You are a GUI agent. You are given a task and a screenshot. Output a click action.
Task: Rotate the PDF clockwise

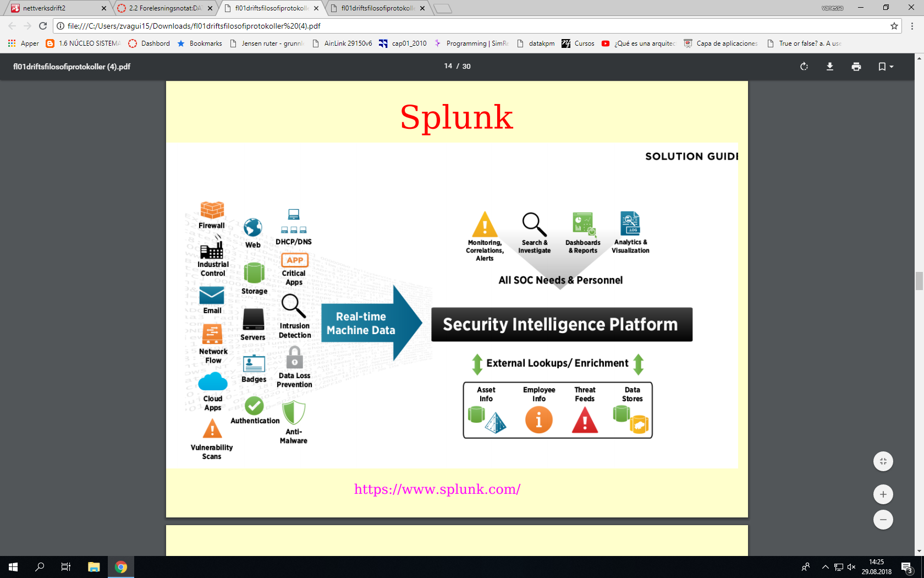tap(804, 67)
